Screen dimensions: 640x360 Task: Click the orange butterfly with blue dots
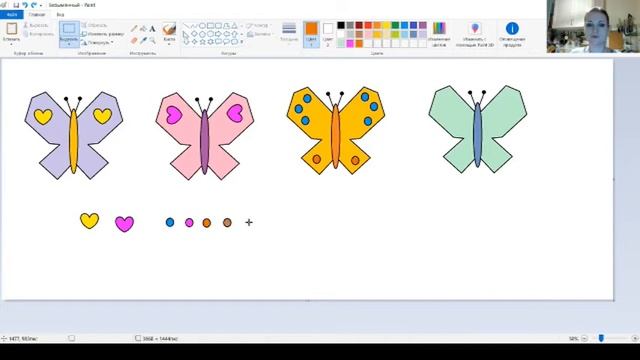pyautogui.click(x=336, y=131)
